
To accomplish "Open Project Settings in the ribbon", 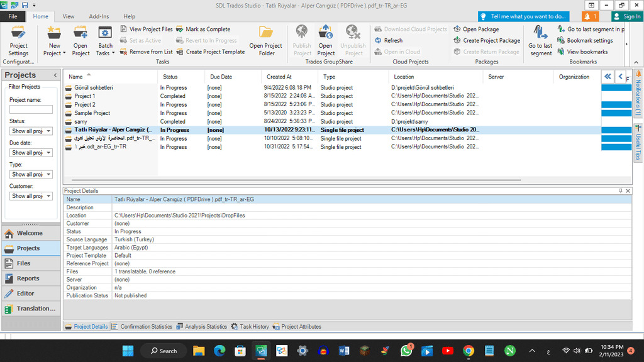I will (18, 40).
